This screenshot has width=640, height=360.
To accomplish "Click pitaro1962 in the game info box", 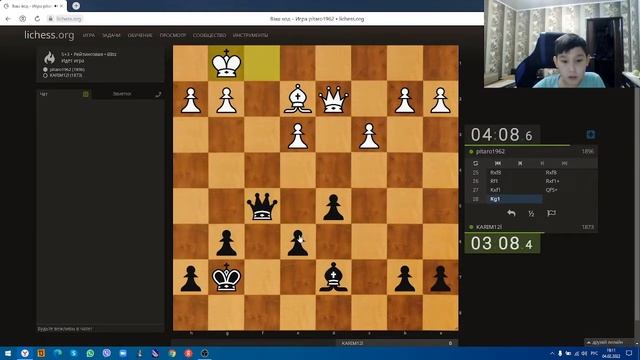I will tap(67, 70).
